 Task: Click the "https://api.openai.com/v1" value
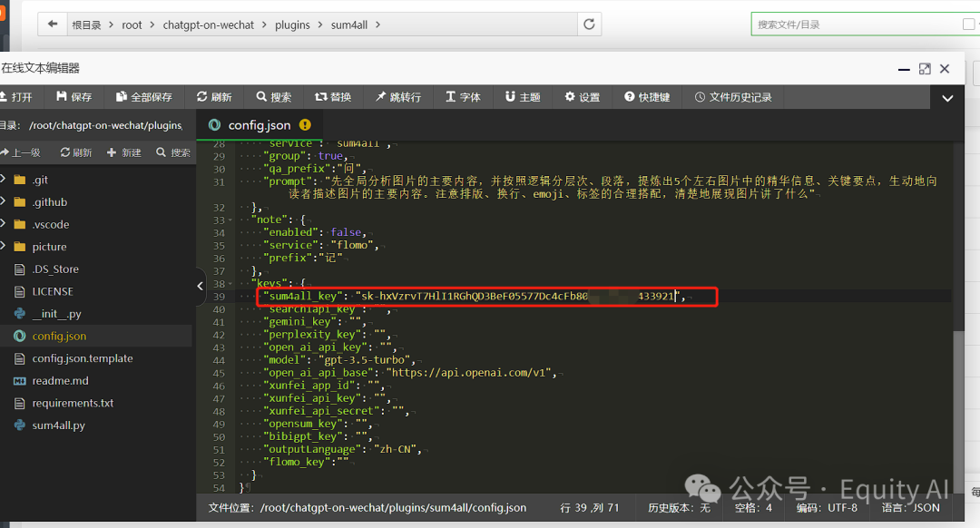(469, 372)
